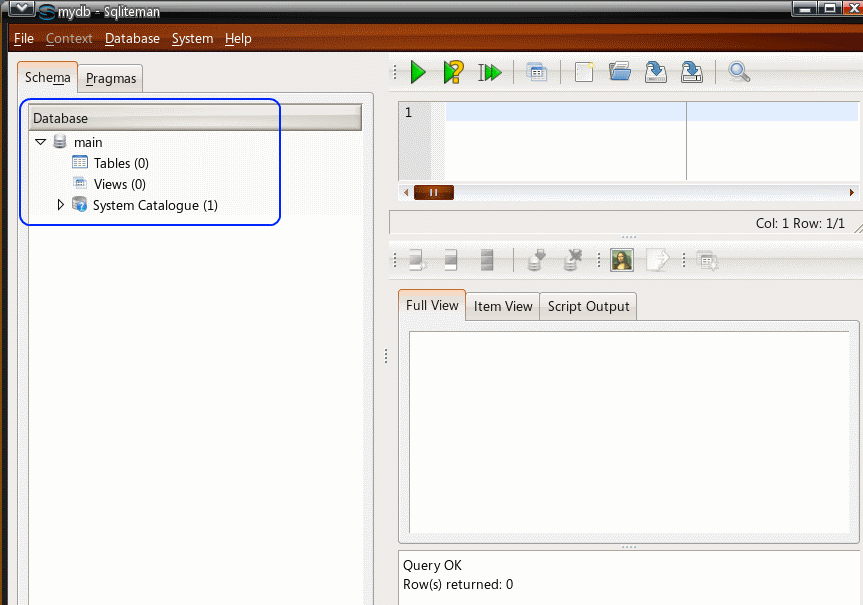Click the New blank SQL file icon
The width and height of the screenshot is (863, 605).
[584, 72]
